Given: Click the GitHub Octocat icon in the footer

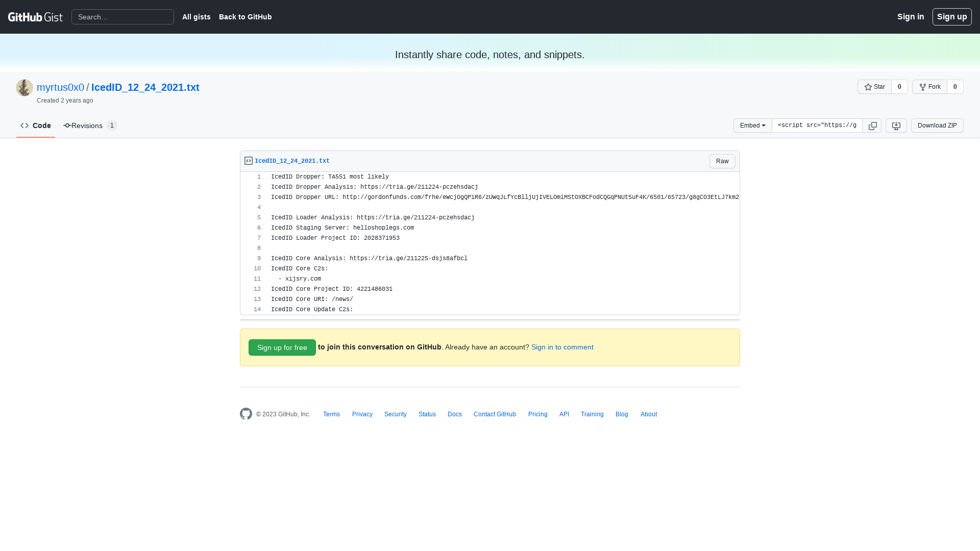Looking at the screenshot, I should coord(246,414).
